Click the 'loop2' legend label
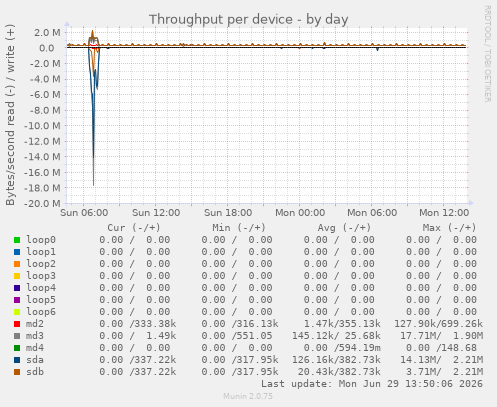The width and height of the screenshot is (497, 407). coord(41,264)
